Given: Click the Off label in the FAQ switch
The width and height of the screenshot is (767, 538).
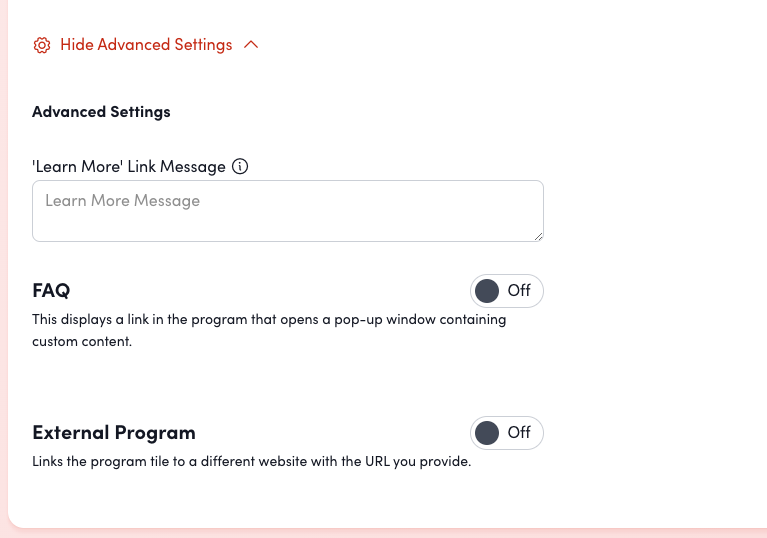Looking at the screenshot, I should tap(519, 291).
